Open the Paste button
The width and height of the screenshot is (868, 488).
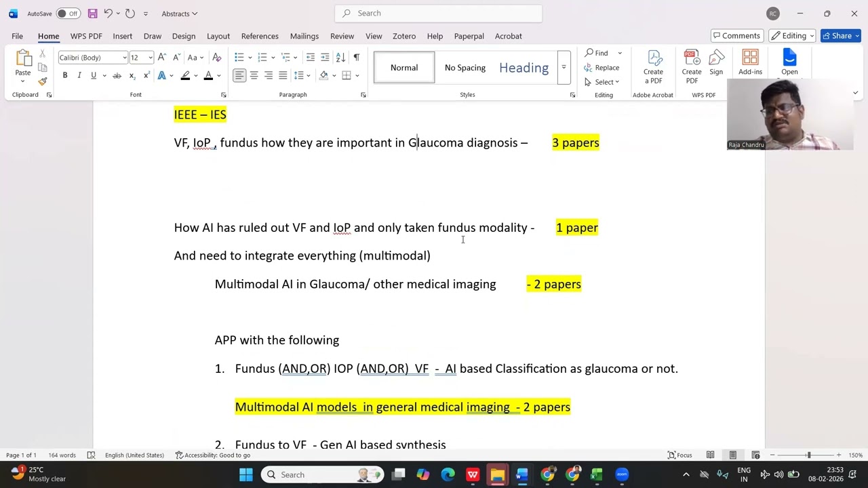point(22,66)
